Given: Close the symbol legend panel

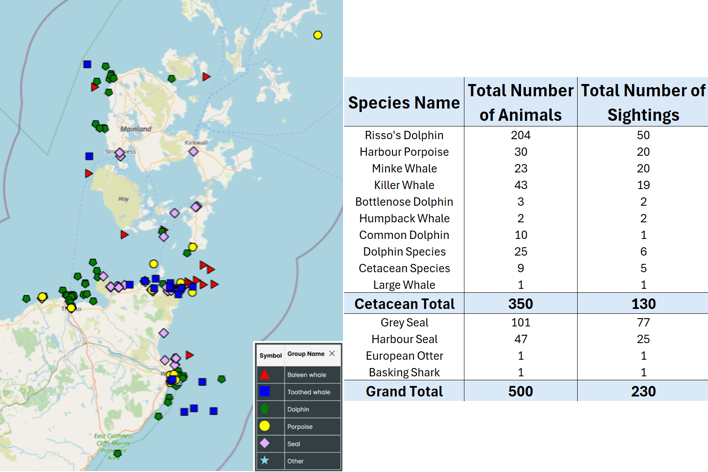Looking at the screenshot, I should (x=332, y=354).
